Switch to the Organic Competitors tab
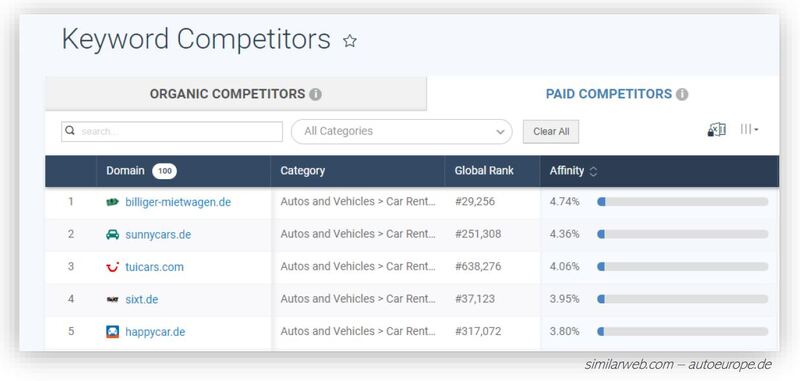 coord(236,94)
